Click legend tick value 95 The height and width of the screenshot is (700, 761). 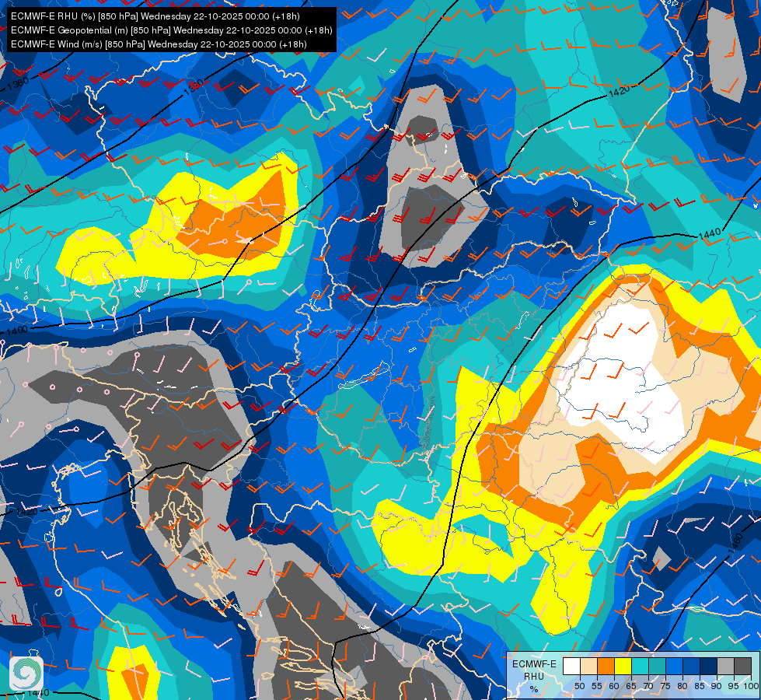click(733, 687)
